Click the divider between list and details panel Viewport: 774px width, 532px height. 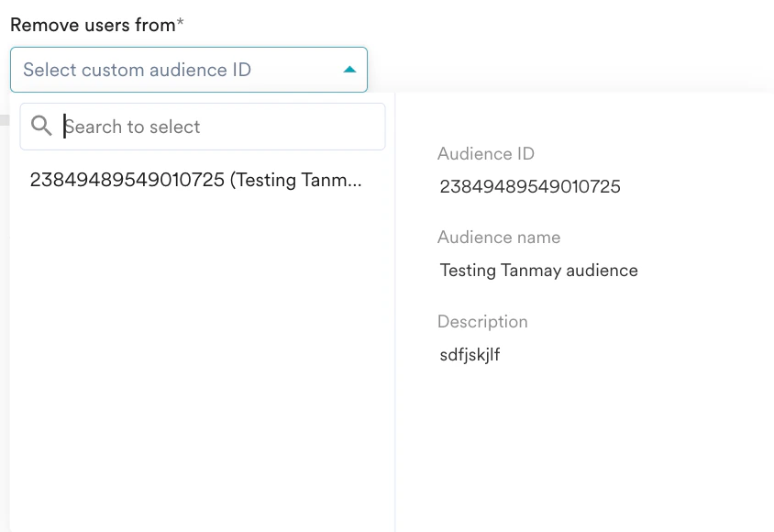click(395, 367)
